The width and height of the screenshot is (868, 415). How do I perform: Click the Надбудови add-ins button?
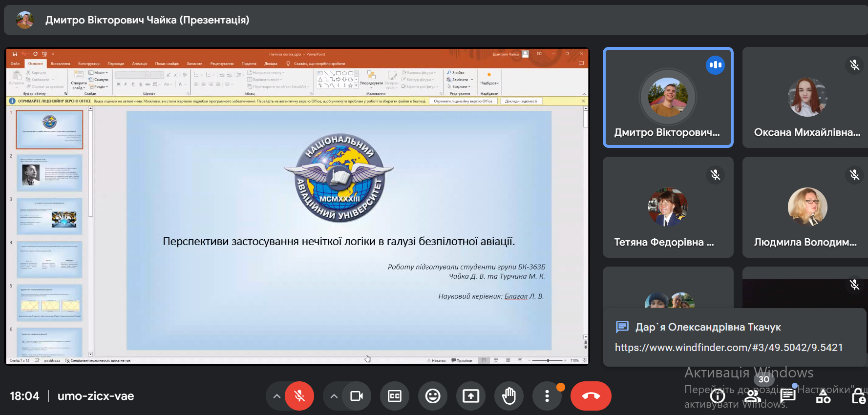click(x=489, y=79)
